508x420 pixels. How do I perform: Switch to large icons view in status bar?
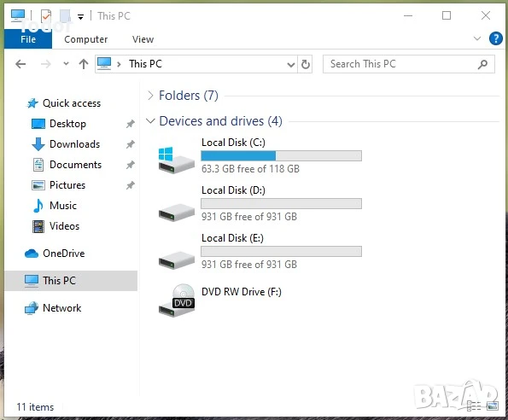click(x=493, y=405)
